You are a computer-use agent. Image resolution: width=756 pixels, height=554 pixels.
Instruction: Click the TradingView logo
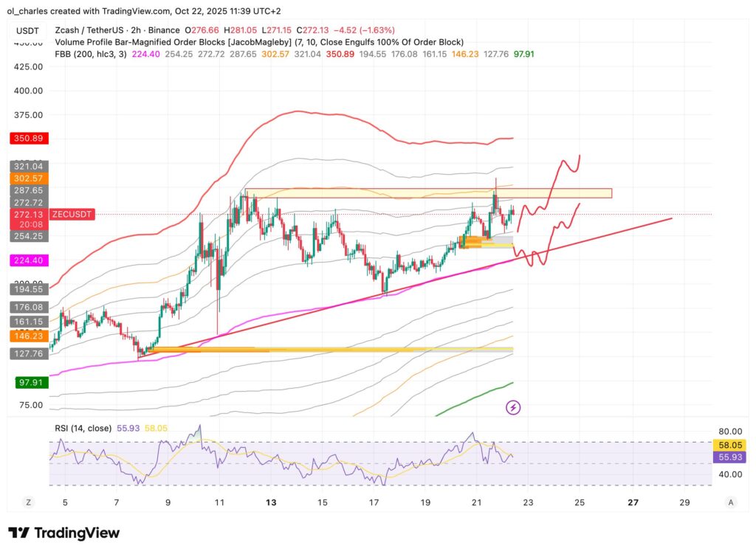point(63,533)
